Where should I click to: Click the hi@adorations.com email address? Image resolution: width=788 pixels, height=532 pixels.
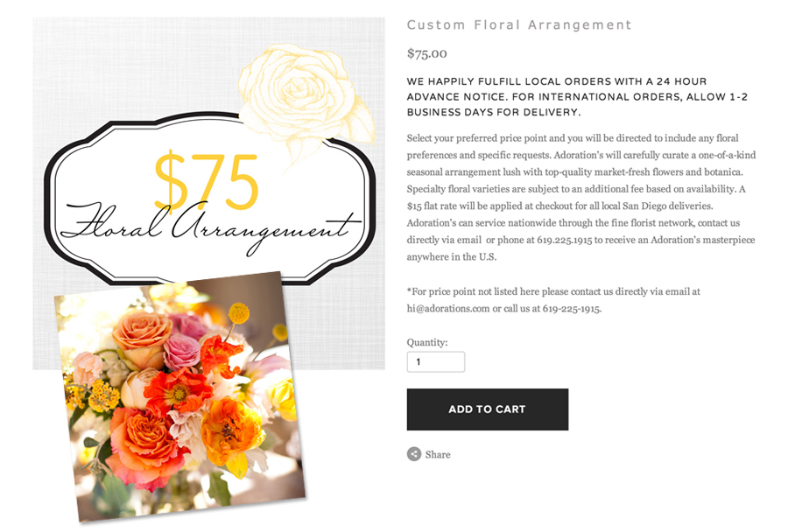tap(448, 309)
